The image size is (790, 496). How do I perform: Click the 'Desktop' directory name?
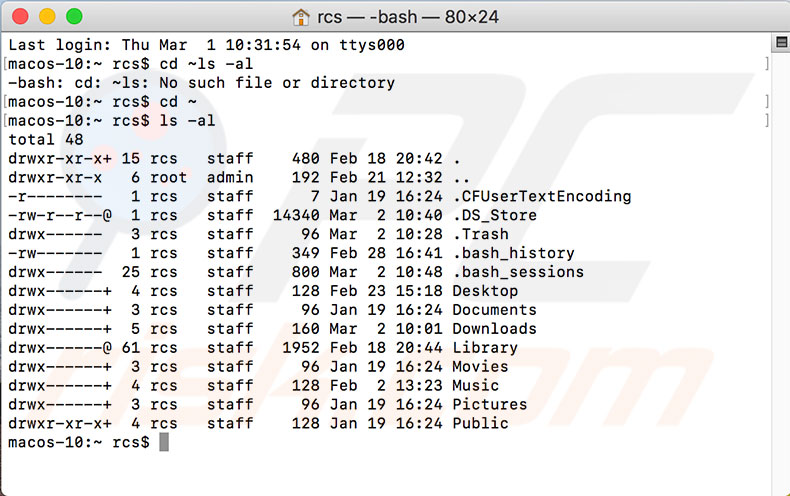485,291
